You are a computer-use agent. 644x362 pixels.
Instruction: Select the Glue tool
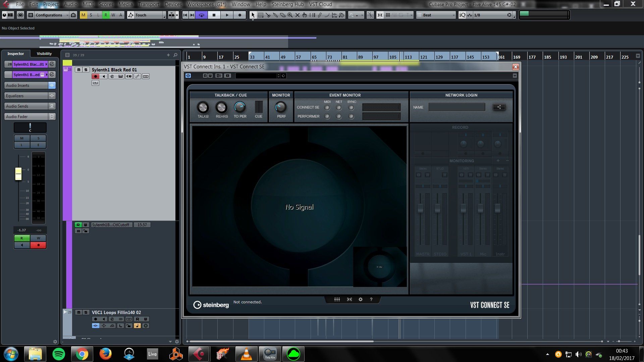(275, 15)
